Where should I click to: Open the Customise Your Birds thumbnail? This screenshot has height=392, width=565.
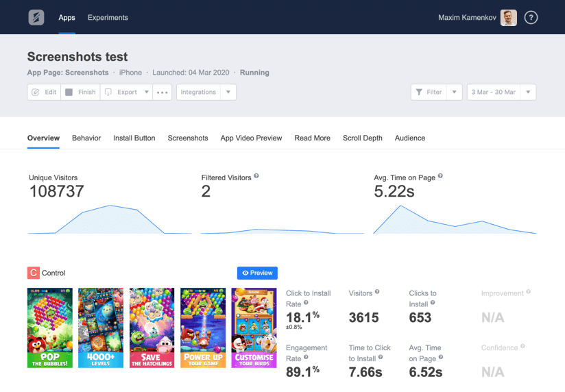pos(254,328)
